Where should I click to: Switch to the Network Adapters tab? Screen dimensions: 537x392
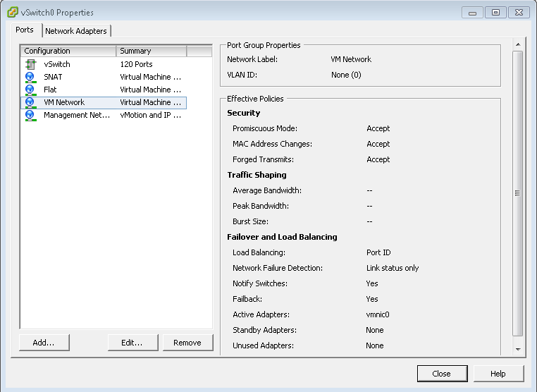[76, 31]
